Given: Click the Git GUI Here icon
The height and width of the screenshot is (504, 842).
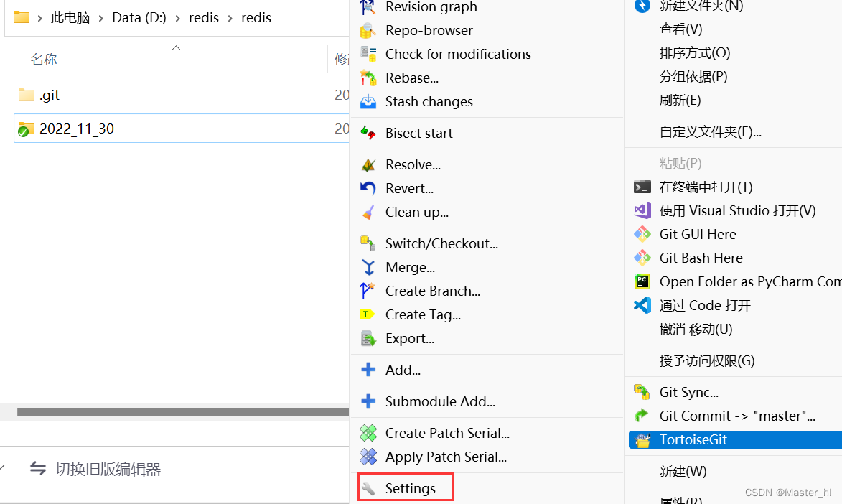Looking at the screenshot, I should (642, 234).
